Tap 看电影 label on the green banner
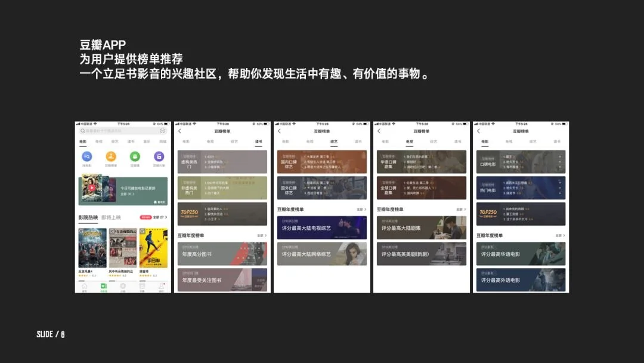The image size is (644, 363). tap(160, 202)
